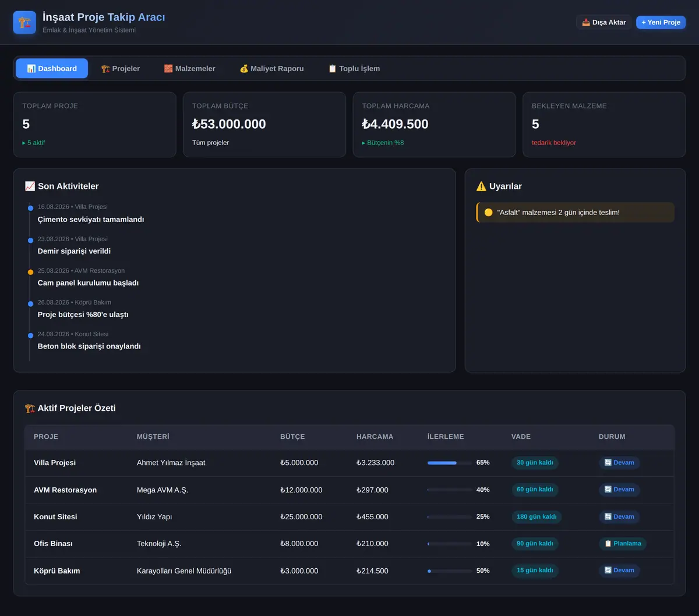The height and width of the screenshot is (616, 699).
Task: Open the Malzemeler tab
Action: tap(190, 68)
